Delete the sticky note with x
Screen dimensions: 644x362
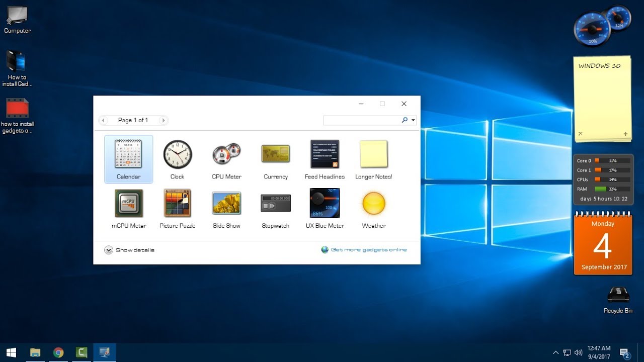[x=580, y=134]
